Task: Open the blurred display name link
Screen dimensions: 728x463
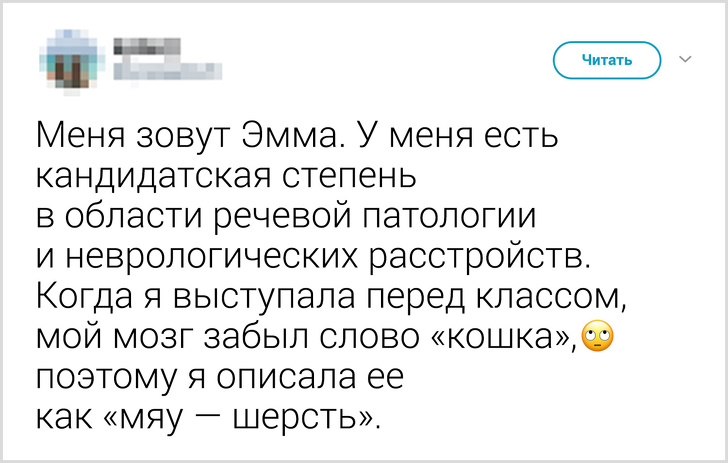Action: coord(143,47)
